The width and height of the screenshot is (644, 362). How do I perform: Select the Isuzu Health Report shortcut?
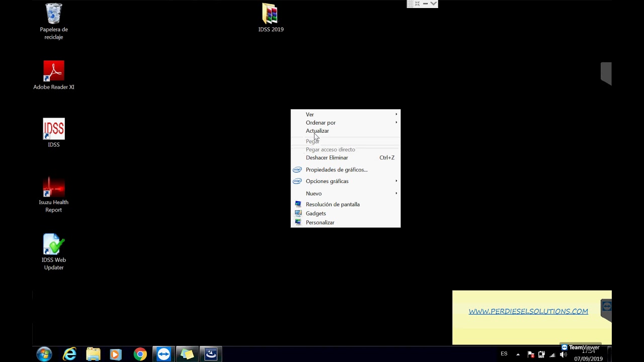pyautogui.click(x=54, y=195)
